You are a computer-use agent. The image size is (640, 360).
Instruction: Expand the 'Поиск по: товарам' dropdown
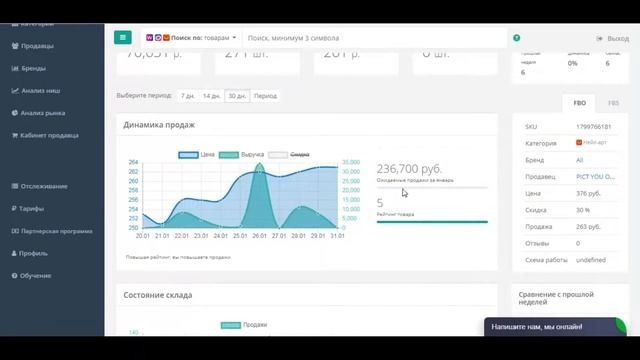pyautogui.click(x=191, y=38)
